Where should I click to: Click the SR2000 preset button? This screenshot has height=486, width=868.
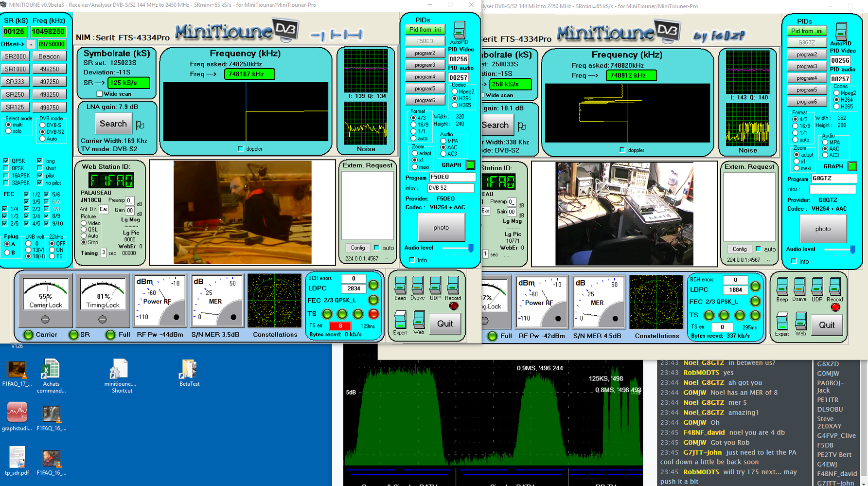click(15, 56)
